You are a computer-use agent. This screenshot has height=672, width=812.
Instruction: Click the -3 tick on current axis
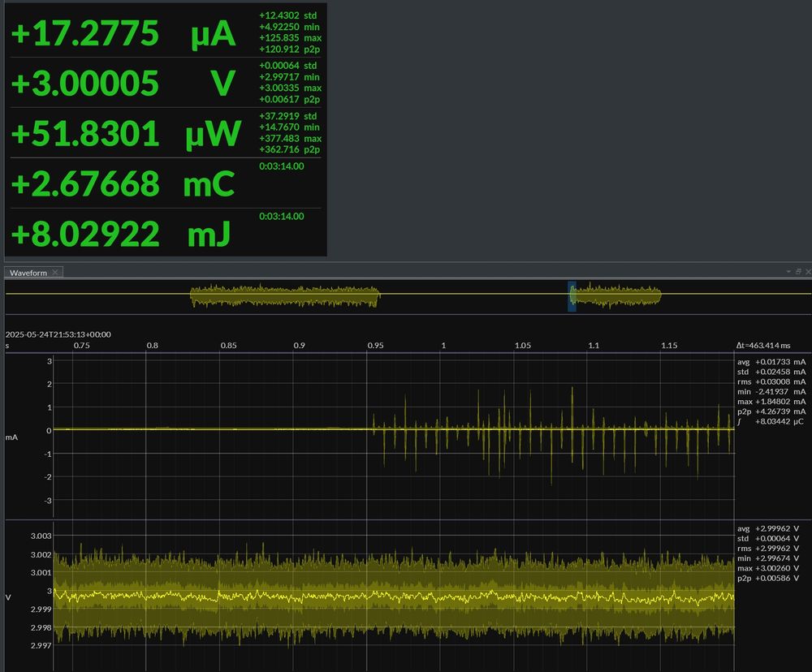coord(48,501)
